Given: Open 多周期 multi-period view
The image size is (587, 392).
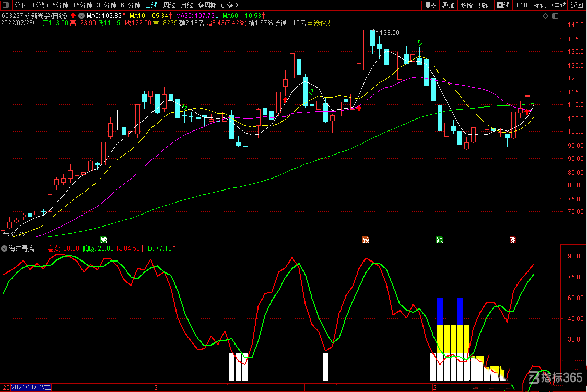Looking at the screenshot, I should point(207,5).
